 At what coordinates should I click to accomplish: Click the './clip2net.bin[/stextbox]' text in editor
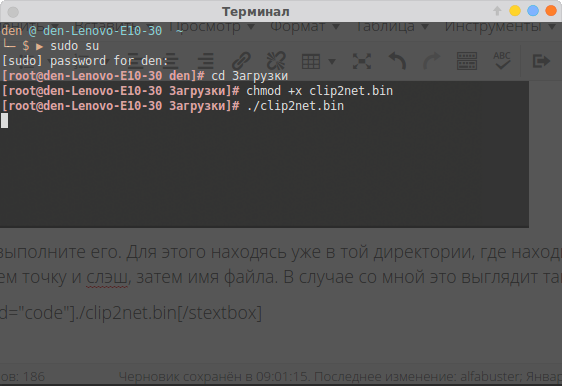coord(168,313)
